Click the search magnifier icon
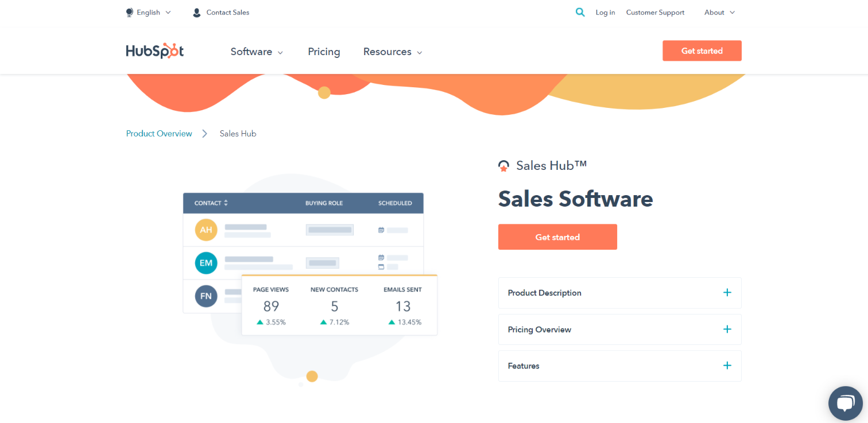The width and height of the screenshot is (868, 423). tap(580, 12)
